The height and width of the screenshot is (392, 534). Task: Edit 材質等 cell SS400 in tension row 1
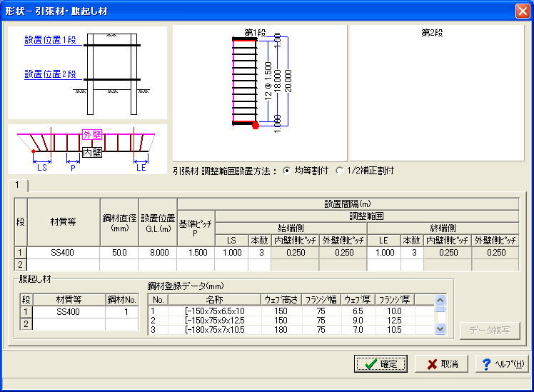click(63, 253)
